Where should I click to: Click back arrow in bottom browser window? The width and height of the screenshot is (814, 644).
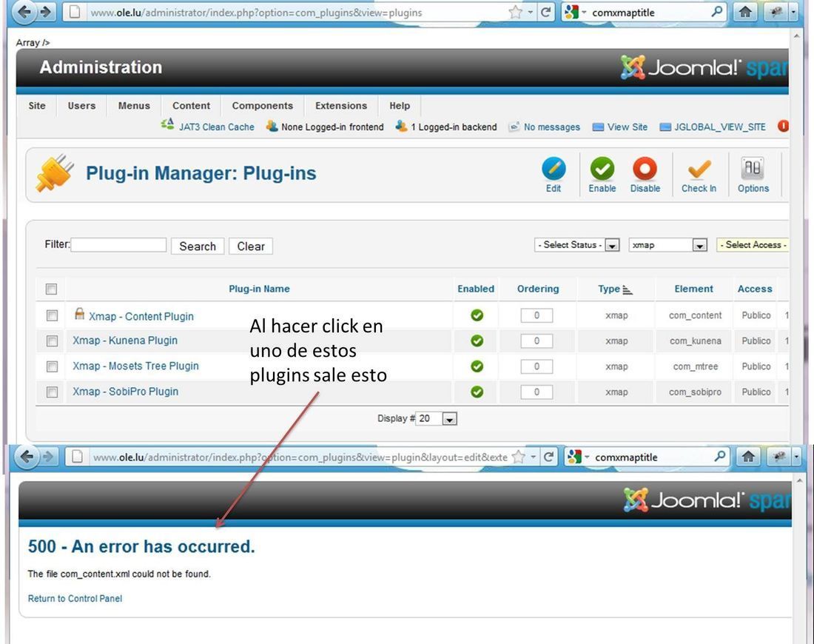point(27,457)
